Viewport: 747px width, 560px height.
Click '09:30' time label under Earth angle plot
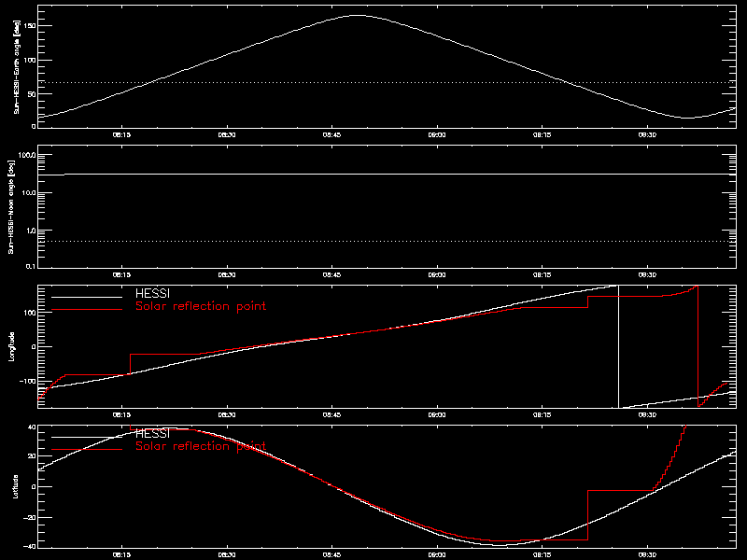pos(647,135)
